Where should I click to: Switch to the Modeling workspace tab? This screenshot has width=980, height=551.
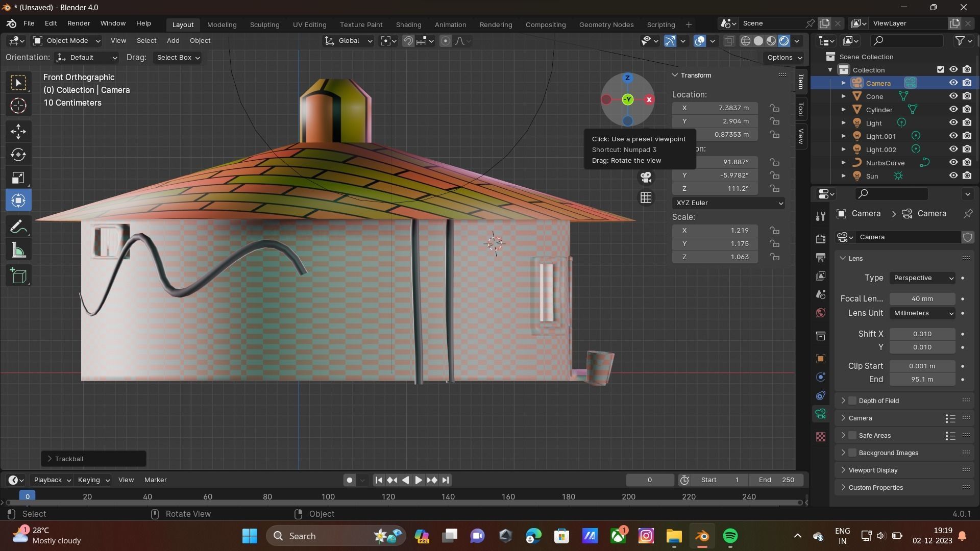[x=222, y=24]
